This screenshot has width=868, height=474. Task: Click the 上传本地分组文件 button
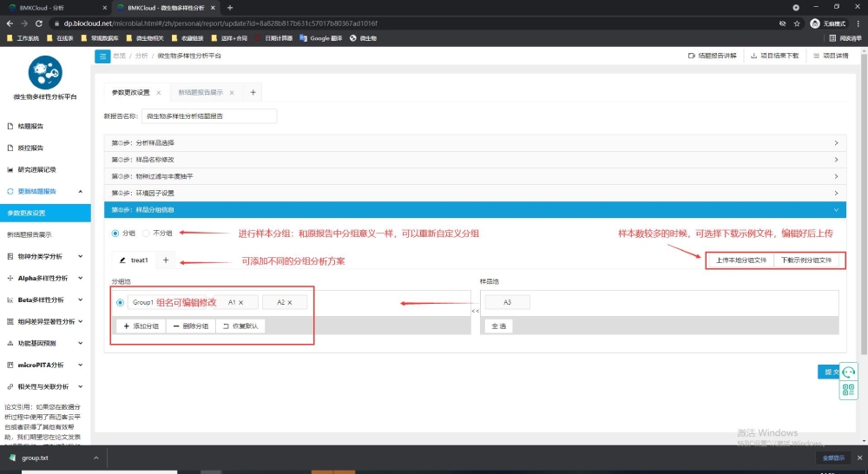[740, 260]
